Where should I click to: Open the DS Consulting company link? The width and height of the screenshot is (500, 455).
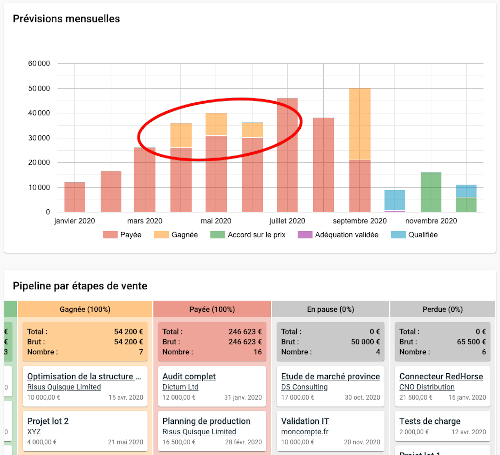click(x=304, y=387)
